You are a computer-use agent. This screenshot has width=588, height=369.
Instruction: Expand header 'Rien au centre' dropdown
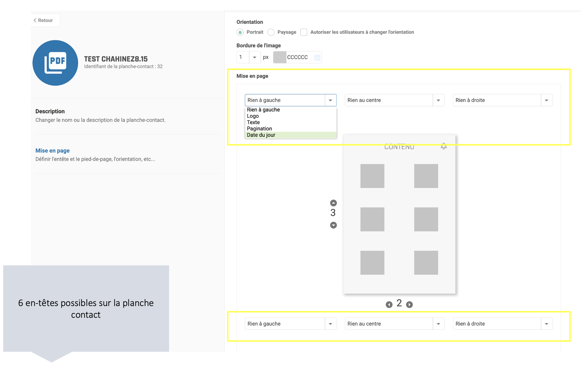point(438,100)
